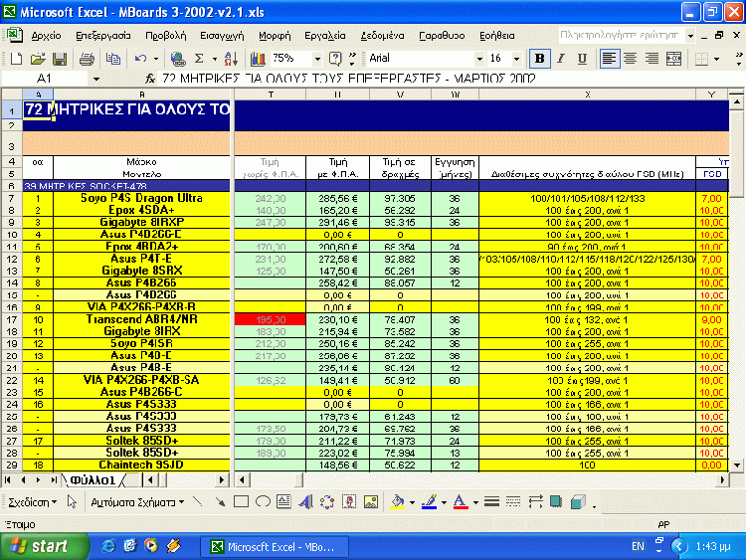Insert WordArt from the Drawing toolbar

tap(306, 501)
